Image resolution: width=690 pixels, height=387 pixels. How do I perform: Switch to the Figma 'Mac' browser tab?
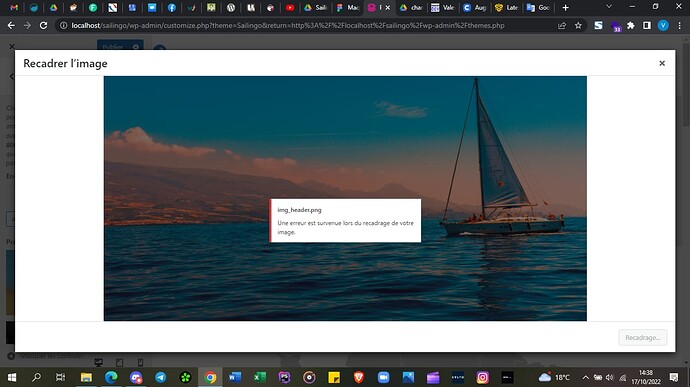click(347, 7)
